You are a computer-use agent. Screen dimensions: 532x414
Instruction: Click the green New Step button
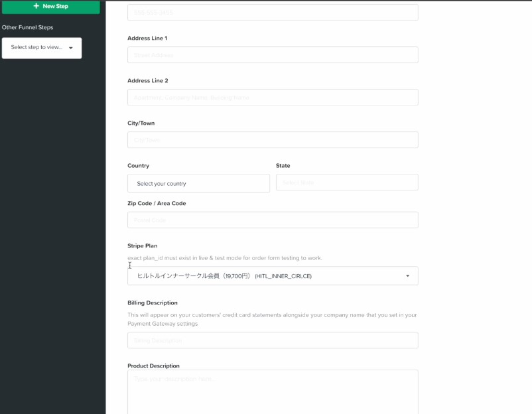[51, 7]
